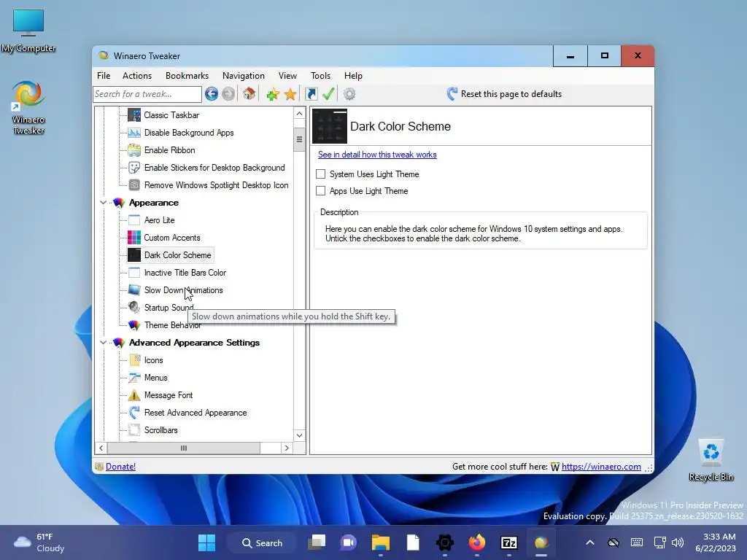Open the Actions menu

[x=136, y=75]
